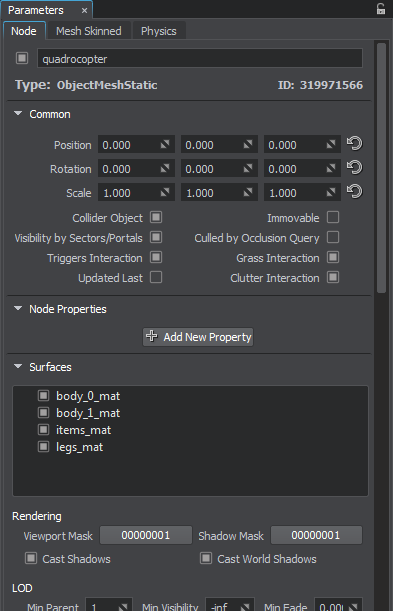Toggle the body_0_mat surface checkbox
Image resolution: width=393 pixels, height=611 pixels.
[x=44, y=396]
